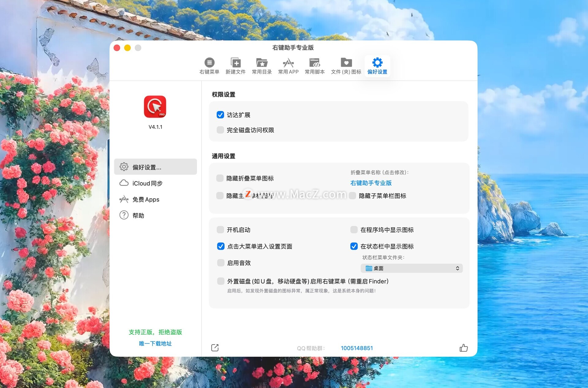This screenshot has height=388, width=588.
Task: Select iCloud 同步 in the sidebar
Action: pos(147,183)
